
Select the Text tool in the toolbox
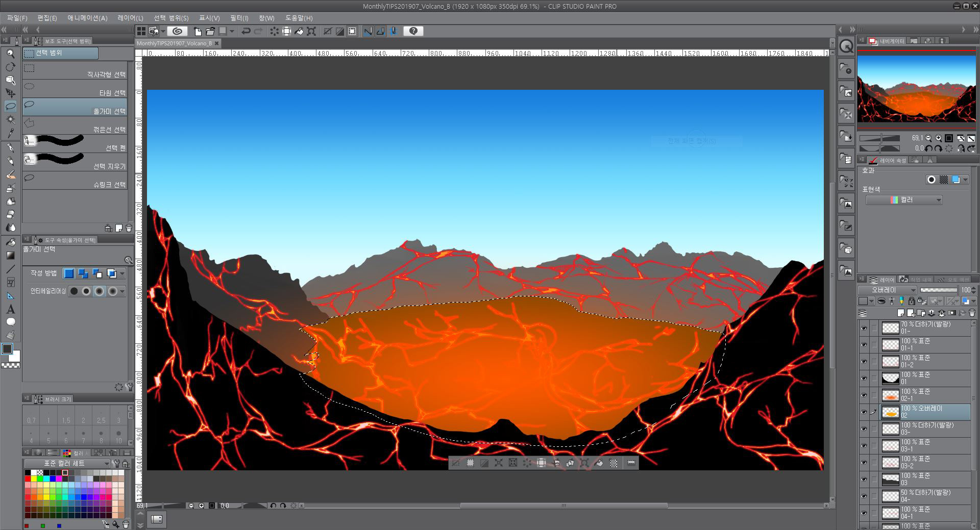click(x=10, y=309)
